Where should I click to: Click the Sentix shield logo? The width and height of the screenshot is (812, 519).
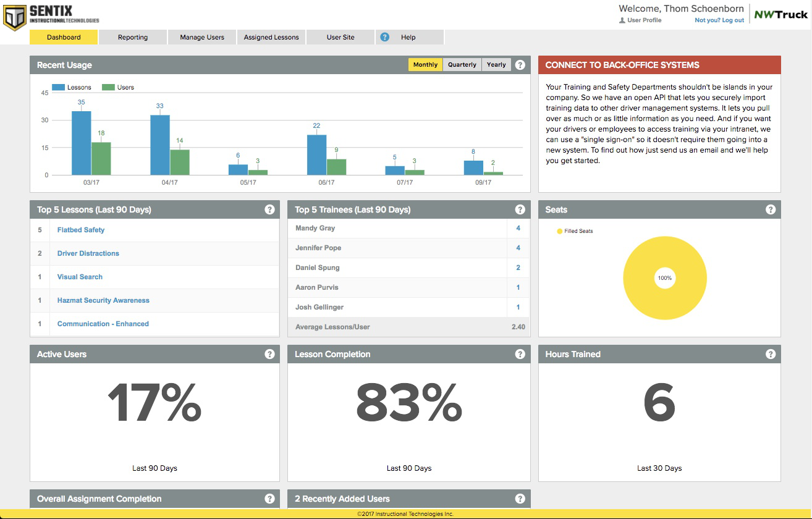pyautogui.click(x=15, y=16)
